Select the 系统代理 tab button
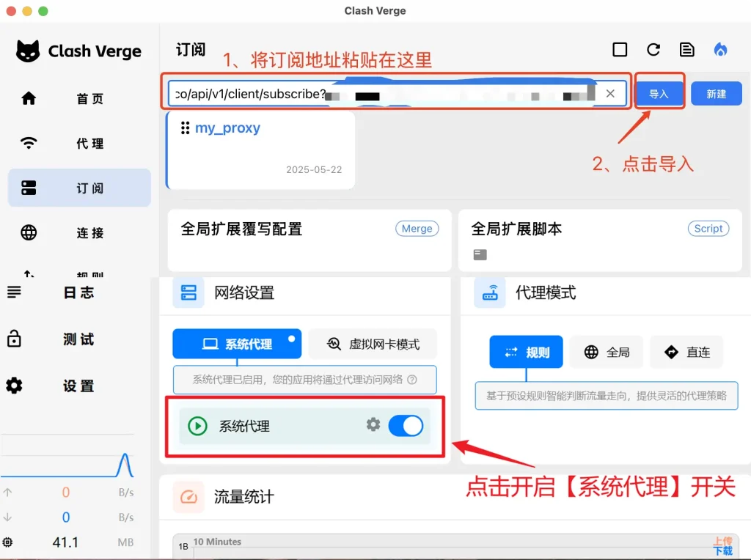Viewport: 751px width, 560px height. 237,344
